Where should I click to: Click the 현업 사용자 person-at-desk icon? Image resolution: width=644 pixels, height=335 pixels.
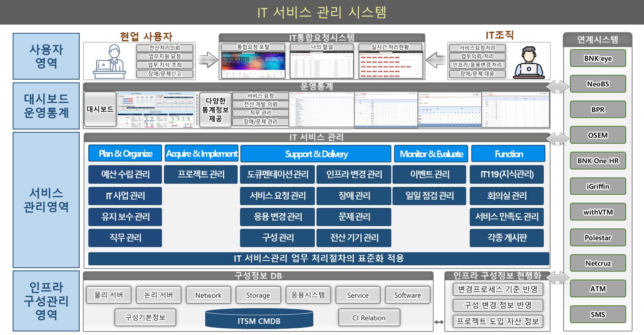(x=109, y=62)
